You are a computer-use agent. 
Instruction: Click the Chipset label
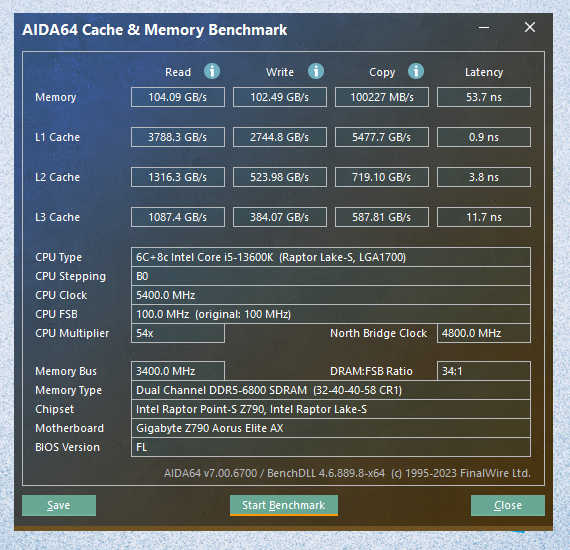54,409
